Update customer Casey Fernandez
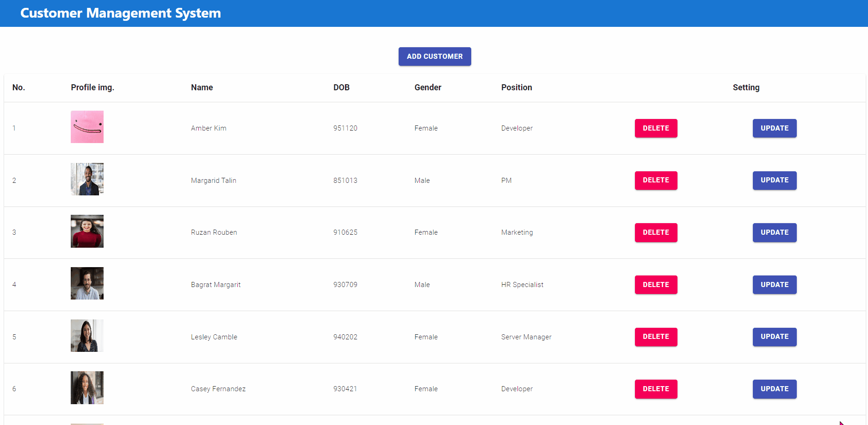Image resolution: width=868 pixels, height=425 pixels. [x=775, y=389]
